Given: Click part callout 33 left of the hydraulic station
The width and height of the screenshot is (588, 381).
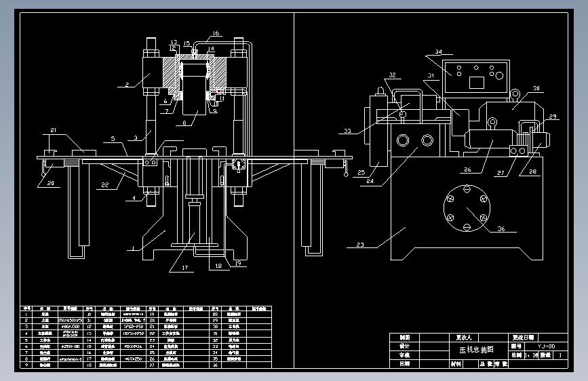Looking at the screenshot, I should coord(347,130).
